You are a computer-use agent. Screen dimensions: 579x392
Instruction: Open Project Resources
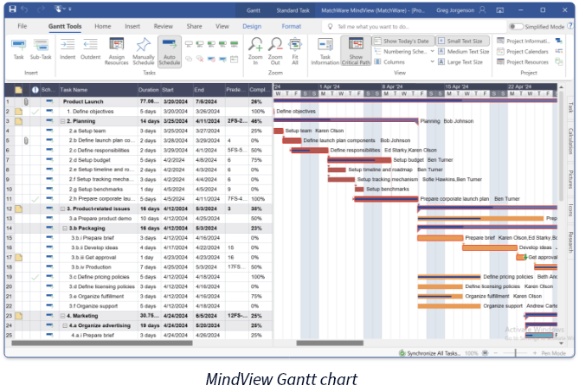tap(523, 62)
